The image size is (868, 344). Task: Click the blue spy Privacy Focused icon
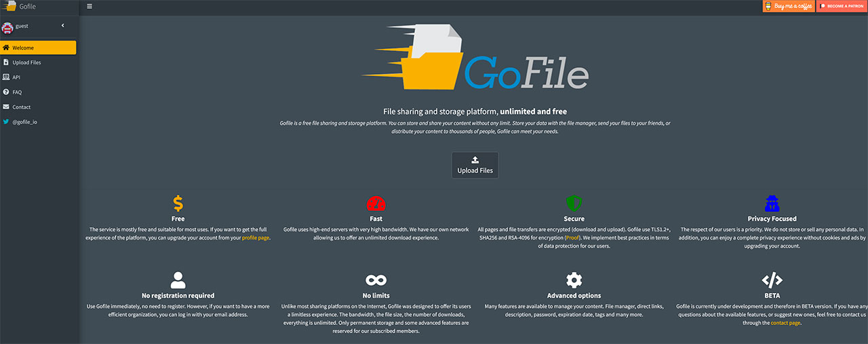click(772, 204)
